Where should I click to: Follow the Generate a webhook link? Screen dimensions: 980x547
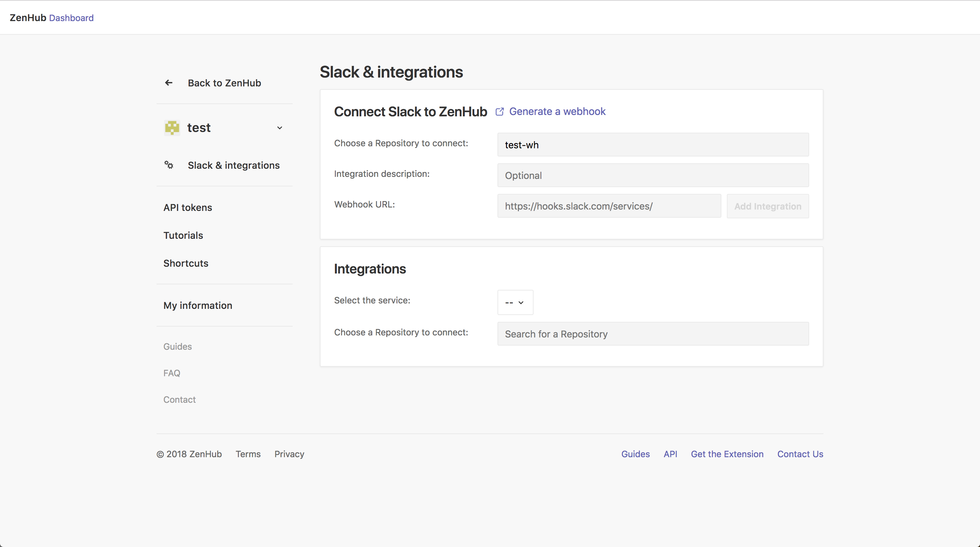pos(557,112)
